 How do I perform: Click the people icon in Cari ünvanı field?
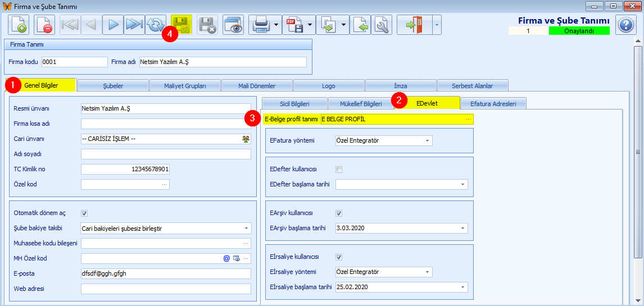pos(246,139)
